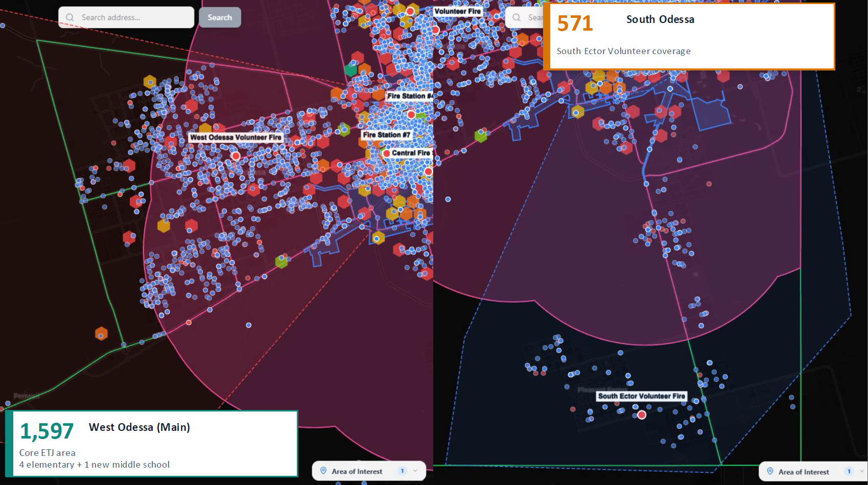Click the West Odessa Volunteer Fire station marker

[236, 156]
